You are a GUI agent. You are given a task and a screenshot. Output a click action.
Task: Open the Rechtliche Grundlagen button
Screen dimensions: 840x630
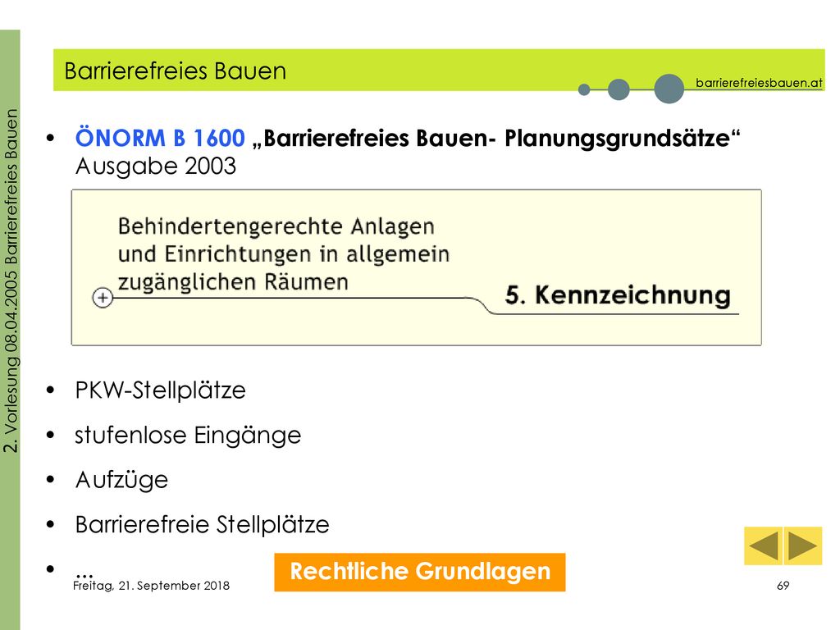pos(419,572)
